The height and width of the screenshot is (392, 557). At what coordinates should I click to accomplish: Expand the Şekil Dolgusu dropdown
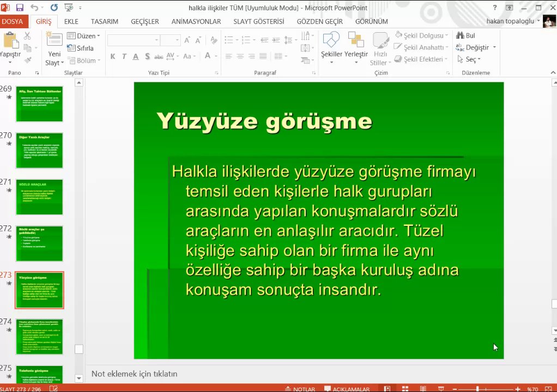click(x=422, y=35)
